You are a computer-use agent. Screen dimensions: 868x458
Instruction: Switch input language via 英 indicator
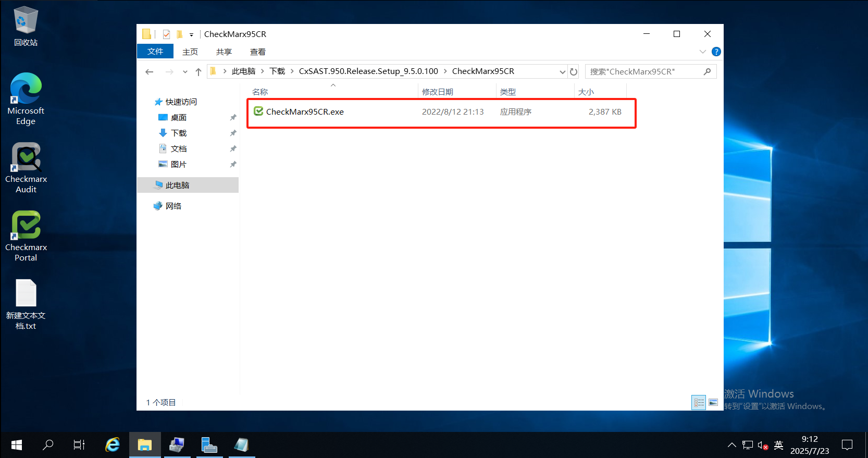pos(779,445)
